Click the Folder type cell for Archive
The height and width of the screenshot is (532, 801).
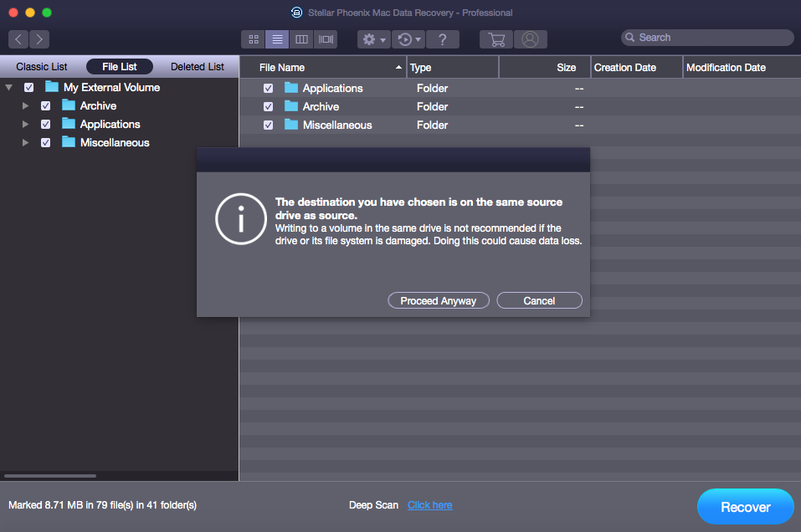(x=432, y=107)
